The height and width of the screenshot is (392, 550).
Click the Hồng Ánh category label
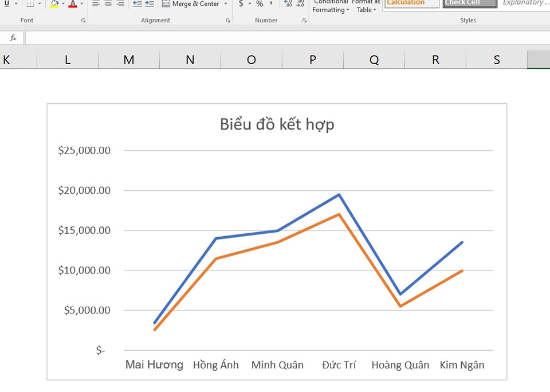216,365
